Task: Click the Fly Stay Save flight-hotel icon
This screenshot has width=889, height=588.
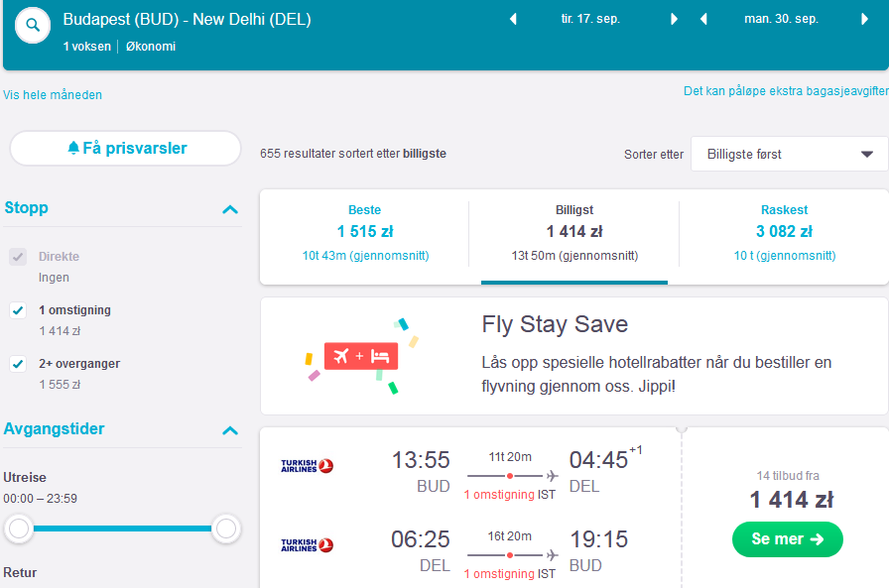Action: [x=361, y=356]
